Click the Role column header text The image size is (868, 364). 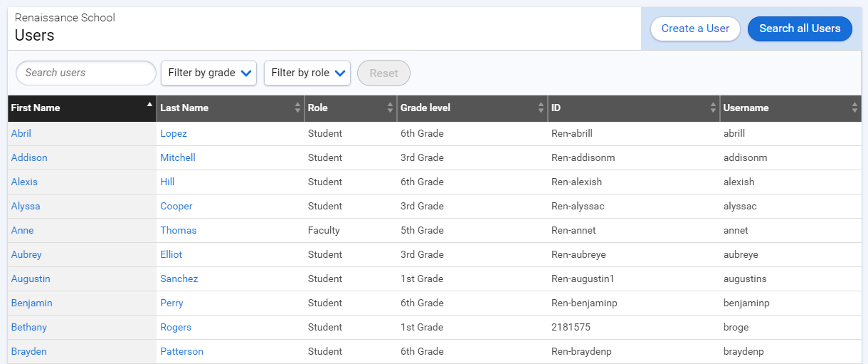click(317, 108)
